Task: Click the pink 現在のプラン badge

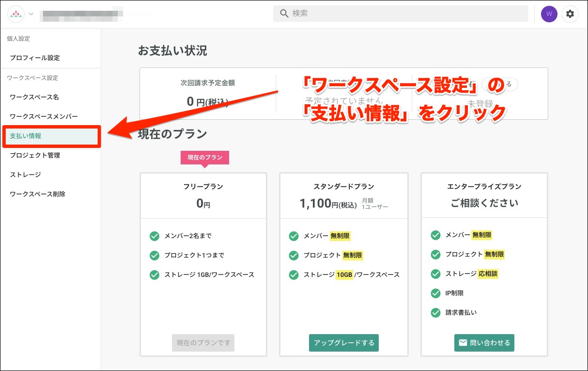Action: (204, 158)
